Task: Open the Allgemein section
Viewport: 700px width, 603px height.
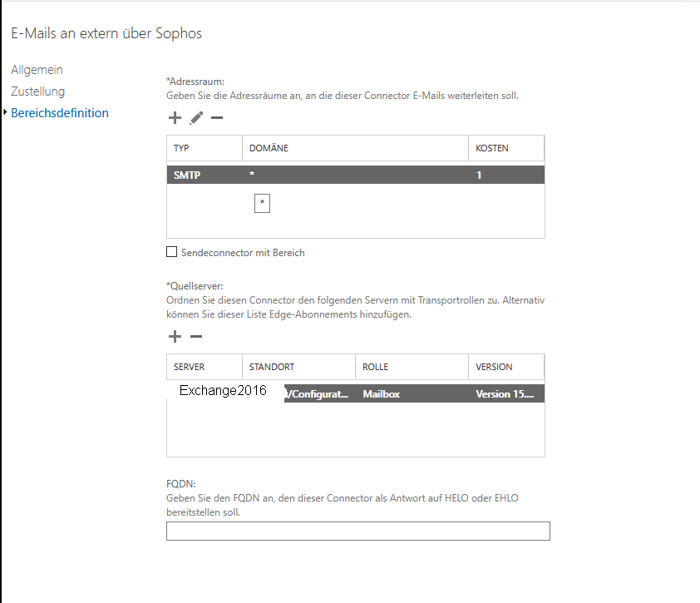Action: 37,70
